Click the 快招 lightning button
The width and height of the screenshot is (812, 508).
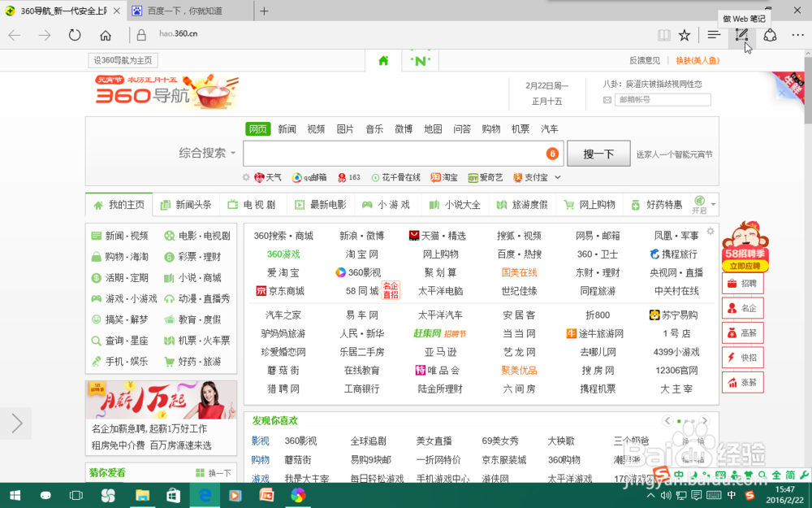743,358
